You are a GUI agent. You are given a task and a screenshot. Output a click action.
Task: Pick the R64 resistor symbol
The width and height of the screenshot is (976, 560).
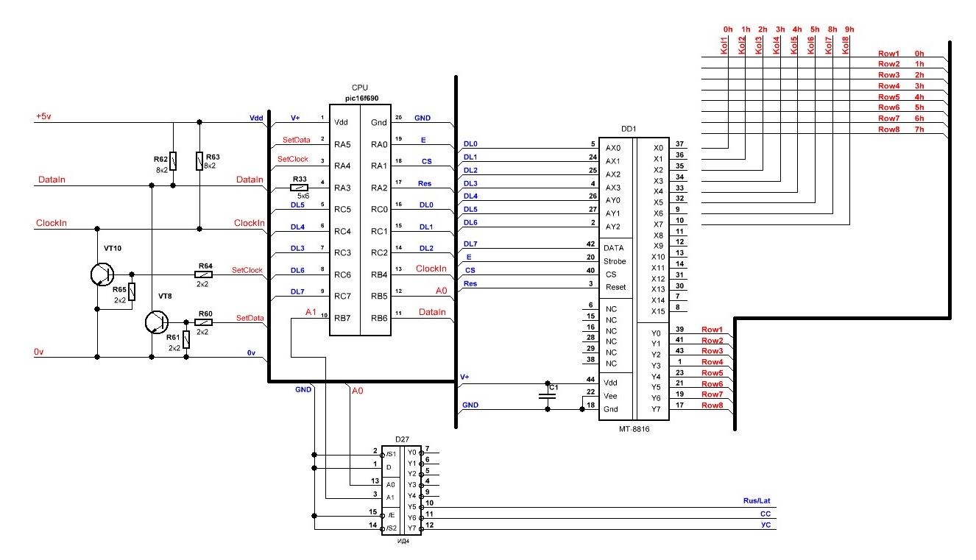(204, 274)
